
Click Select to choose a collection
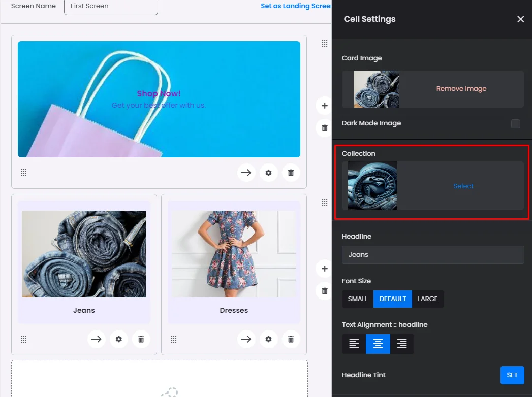click(x=463, y=186)
